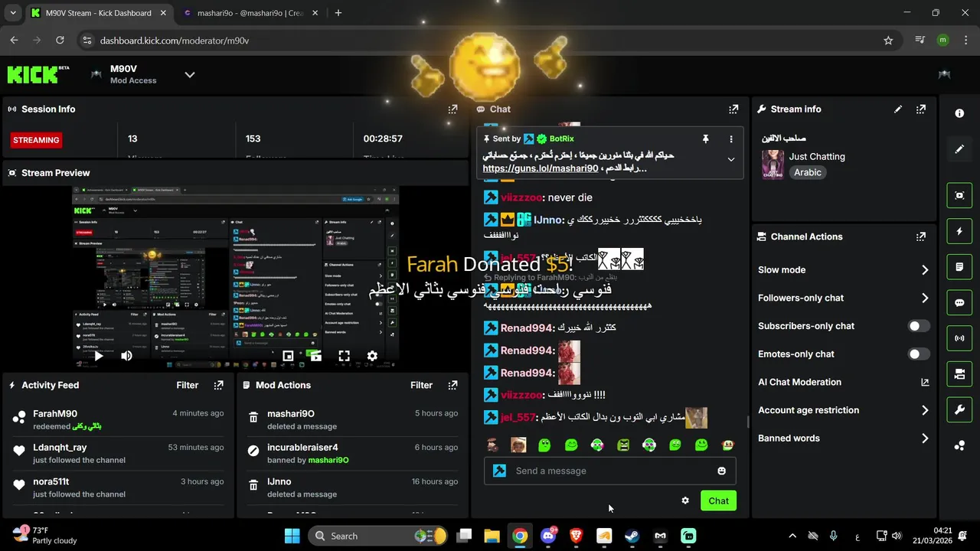The image size is (980, 551).
Task: Click the mini player icon in stream preview
Action: (288, 356)
